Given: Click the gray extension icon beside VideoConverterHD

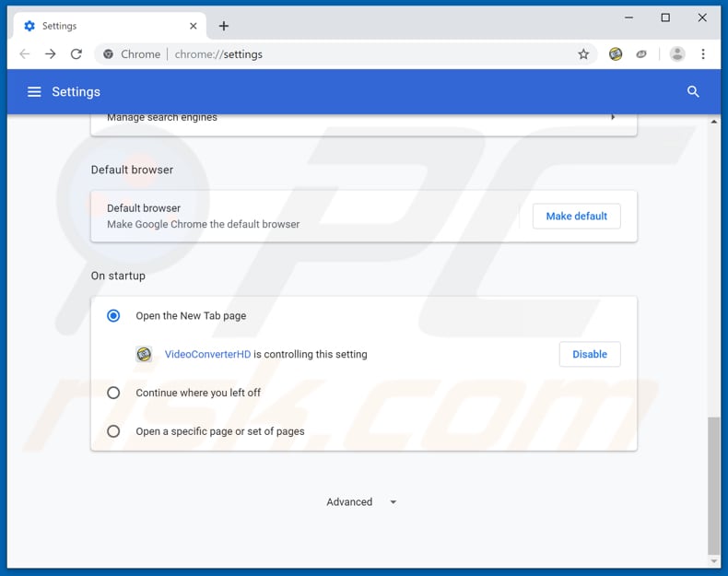Looking at the screenshot, I should 641,54.
